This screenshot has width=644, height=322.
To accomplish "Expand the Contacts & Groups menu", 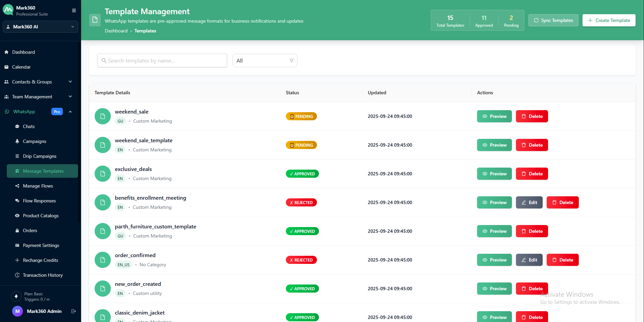I will [x=70, y=82].
